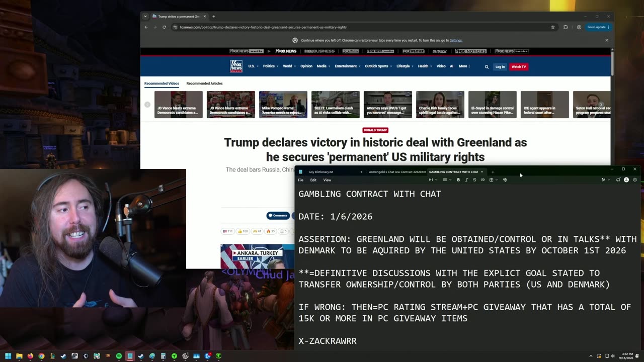Click the Notepad account avatar icon
Viewport: 644px width, 362px height.
pos(626,180)
